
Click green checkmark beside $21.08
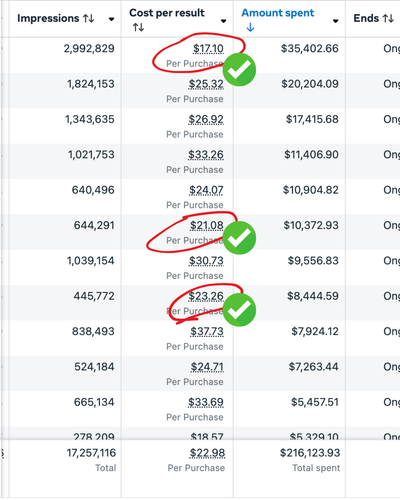tap(239, 238)
